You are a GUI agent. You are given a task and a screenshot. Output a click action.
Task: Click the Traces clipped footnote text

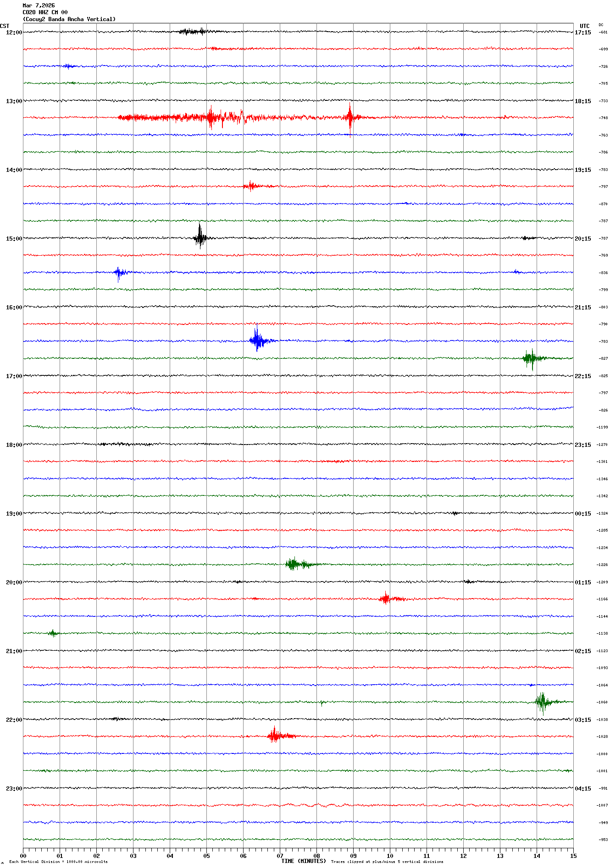(x=387, y=862)
